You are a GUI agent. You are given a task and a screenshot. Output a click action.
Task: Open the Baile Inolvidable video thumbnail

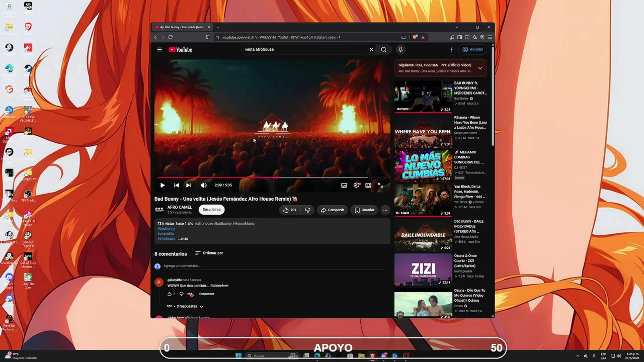(x=423, y=235)
